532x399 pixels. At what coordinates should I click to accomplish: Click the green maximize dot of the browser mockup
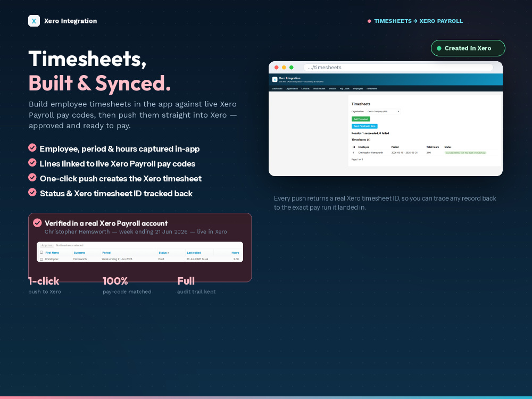pyautogui.click(x=291, y=68)
